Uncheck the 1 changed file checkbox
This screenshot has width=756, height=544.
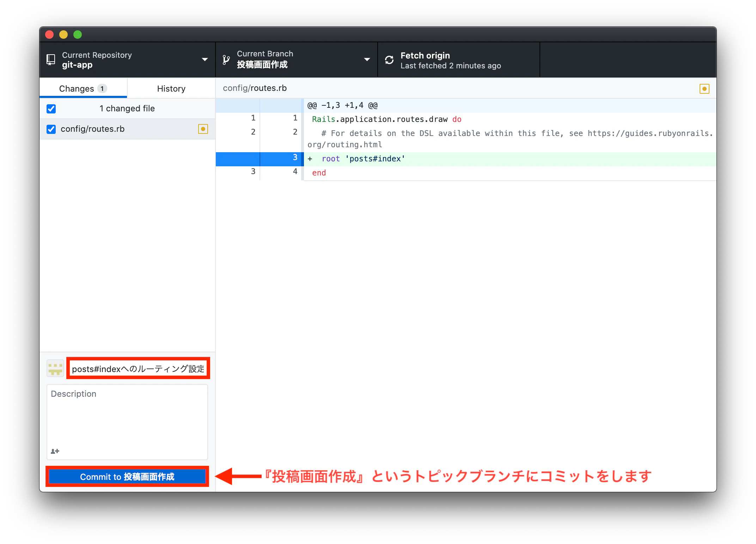point(51,109)
